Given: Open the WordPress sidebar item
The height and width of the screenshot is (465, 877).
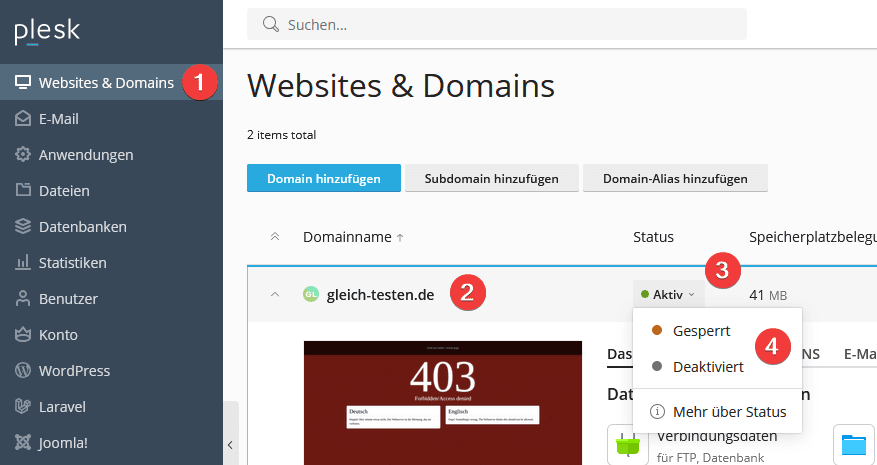Looking at the screenshot, I should coord(74,371).
